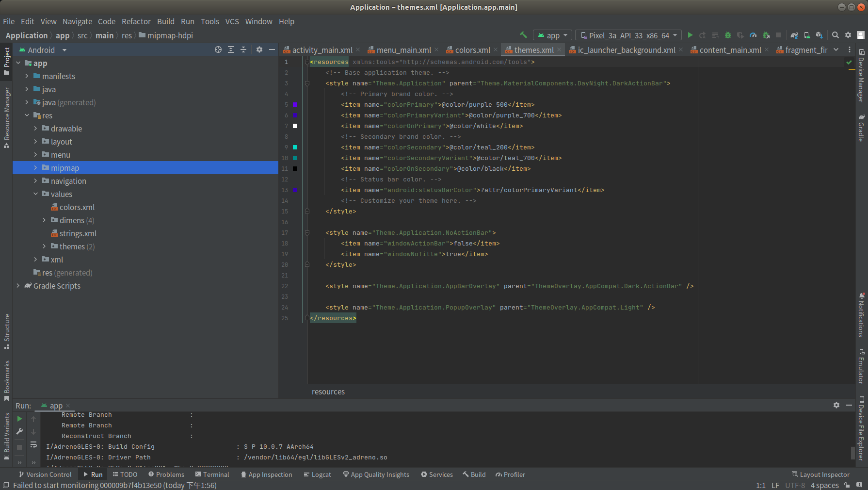Toggle the Gradle right side tab
The width and height of the screenshot is (868, 490).
(861, 128)
